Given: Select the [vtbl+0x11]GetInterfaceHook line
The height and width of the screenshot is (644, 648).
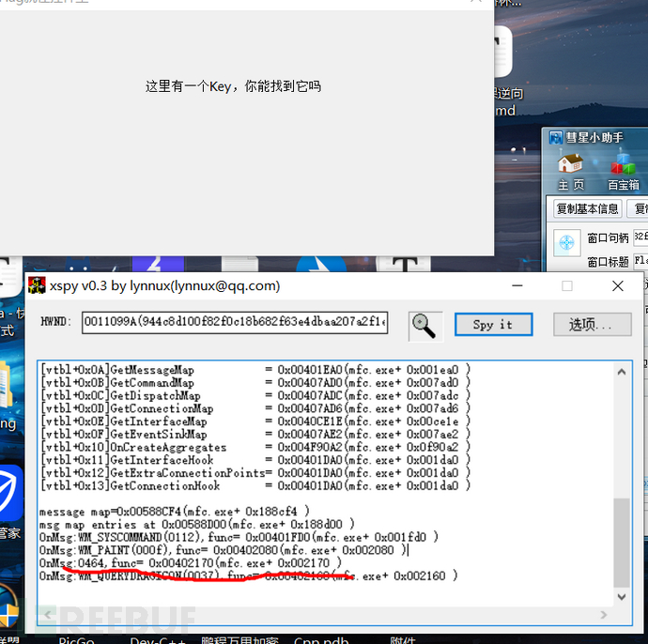Looking at the screenshot, I should point(255,460).
